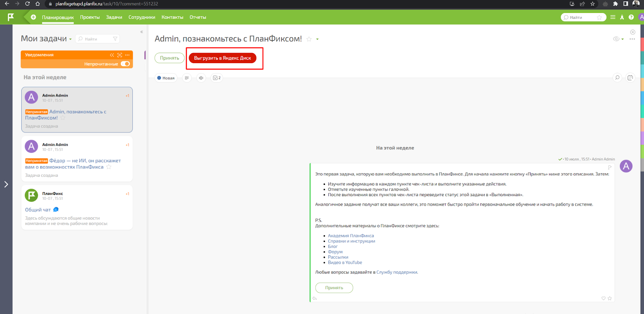Open three-dots menu in Уведомления bar
Screen dimensions: 644x314
(x=127, y=55)
